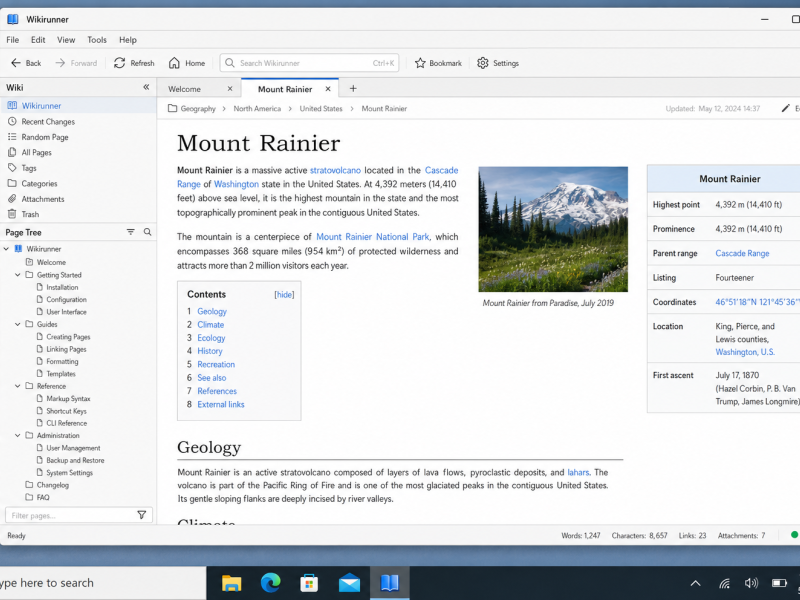Viewport: 800px width, 600px height.
Task: Follow Mount Rainier National Park link
Action: (373, 237)
